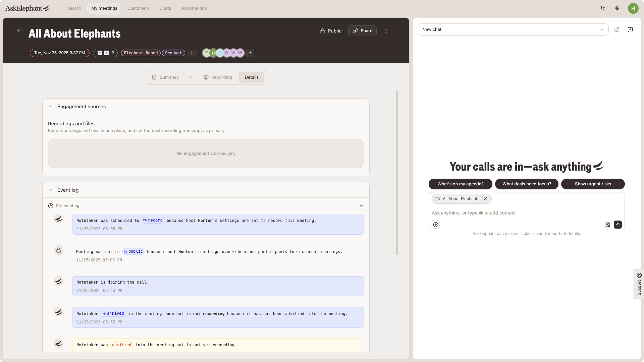Image resolution: width=644 pixels, height=362 pixels.
Task: Click the microphone icon in top bar
Action: (x=617, y=8)
